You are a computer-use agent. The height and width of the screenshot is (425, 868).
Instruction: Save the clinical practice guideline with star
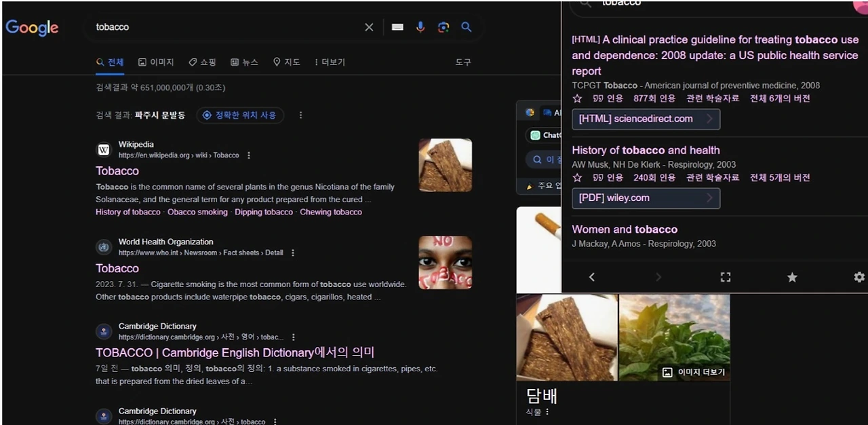pyautogui.click(x=577, y=98)
